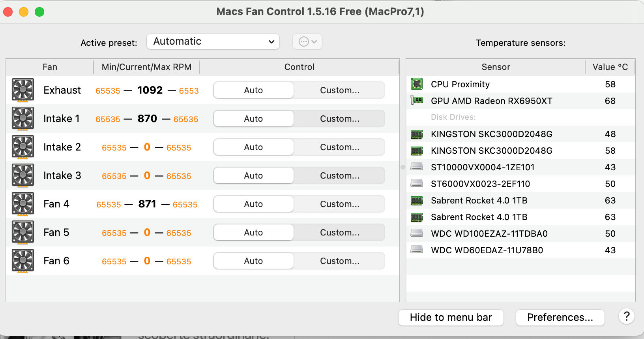
Task: Open help with the question mark button
Action: 626,316
